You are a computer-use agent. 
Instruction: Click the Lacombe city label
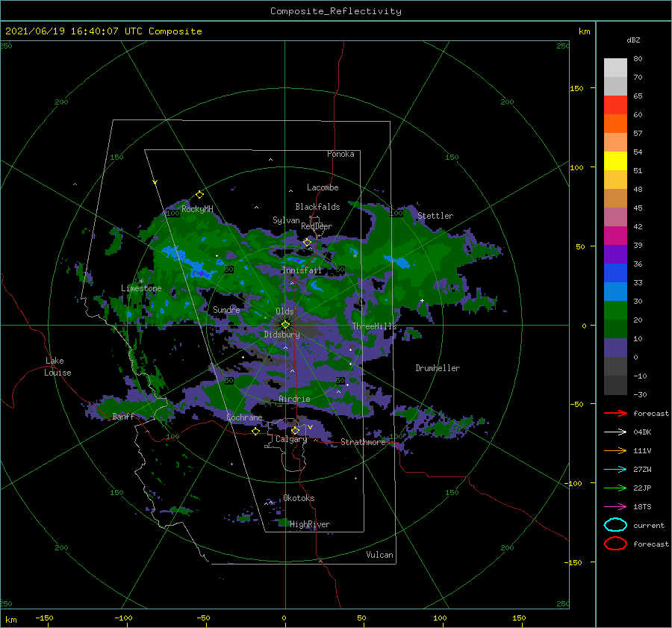coord(323,187)
